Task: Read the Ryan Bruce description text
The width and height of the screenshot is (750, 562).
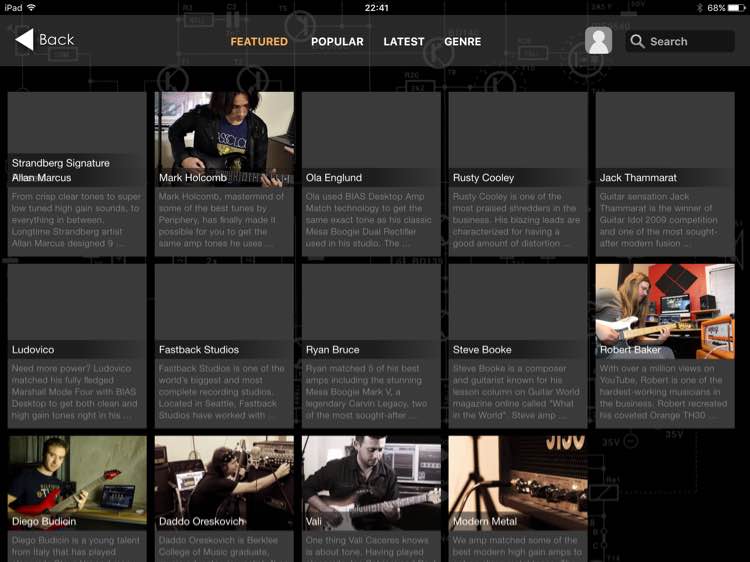Action: pos(366,392)
